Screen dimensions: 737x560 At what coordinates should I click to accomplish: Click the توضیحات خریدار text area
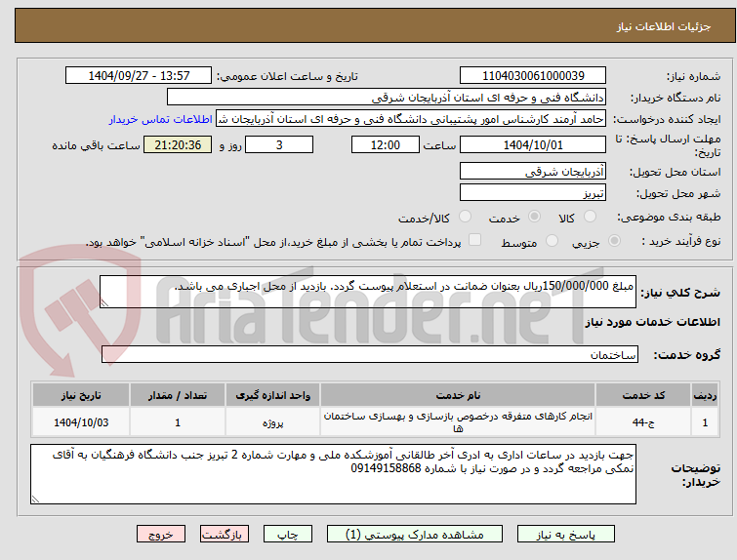333,474
